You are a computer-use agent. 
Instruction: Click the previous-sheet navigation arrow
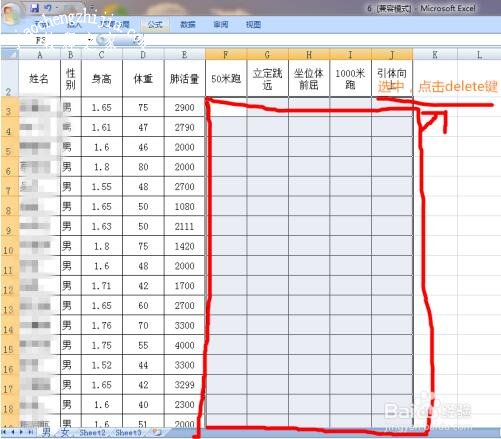pos(13,432)
